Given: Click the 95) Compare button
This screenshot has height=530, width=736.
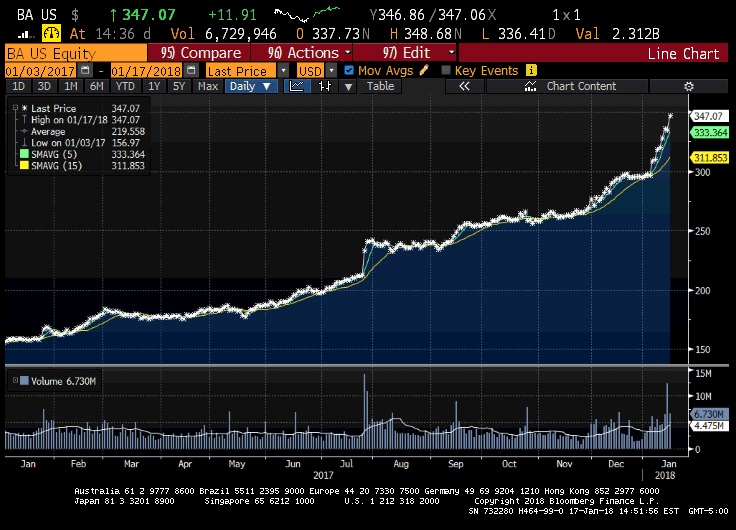Looking at the screenshot, I should point(199,53).
